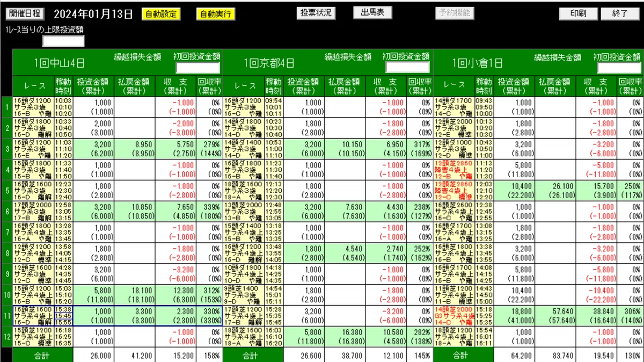
Task: Select the 1回中山4日 venue header
Action: coord(60,63)
